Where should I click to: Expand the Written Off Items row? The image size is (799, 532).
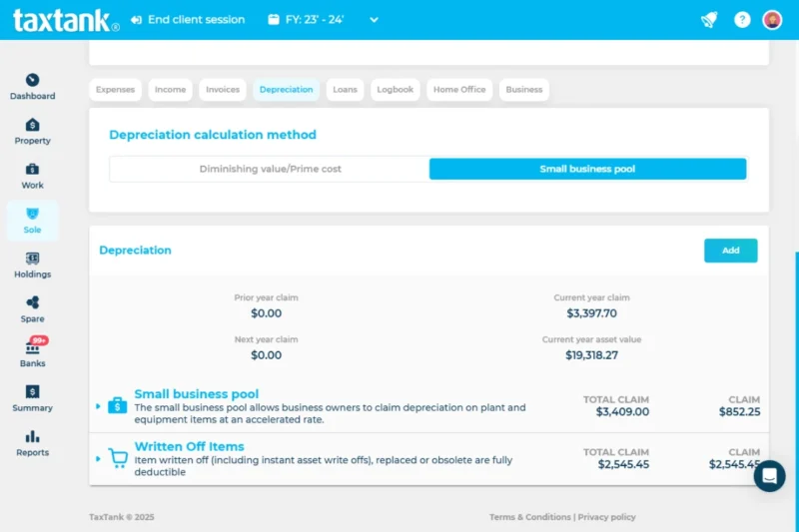click(x=98, y=459)
